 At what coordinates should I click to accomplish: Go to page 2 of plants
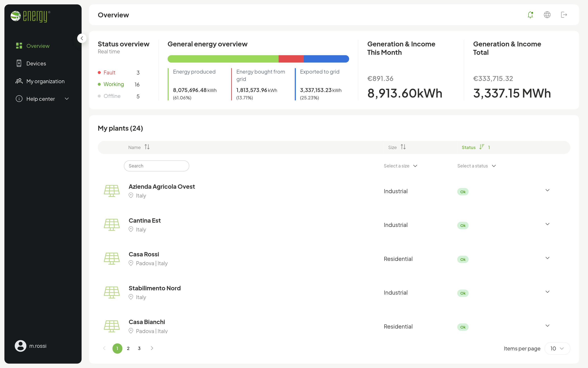pyautogui.click(x=128, y=349)
